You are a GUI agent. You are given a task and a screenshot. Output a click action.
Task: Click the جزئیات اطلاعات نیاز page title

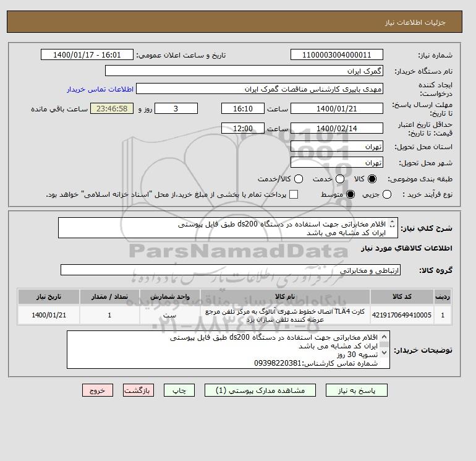(415, 22)
